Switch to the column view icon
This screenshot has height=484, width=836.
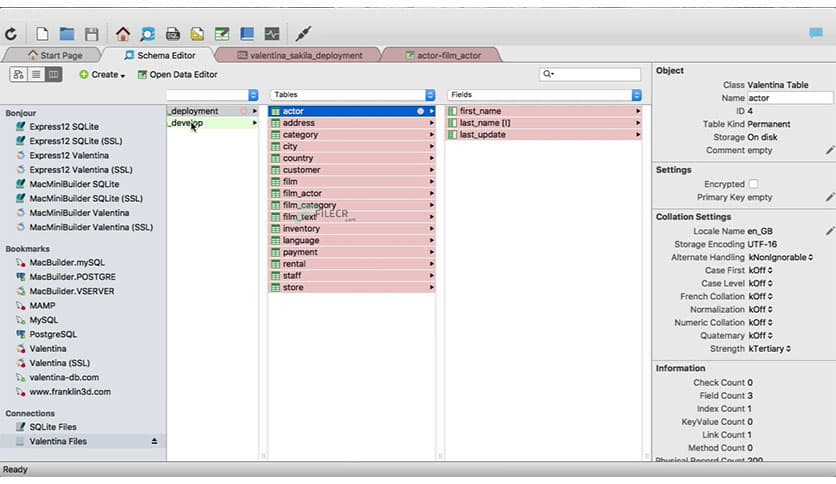pyautogui.click(x=53, y=74)
